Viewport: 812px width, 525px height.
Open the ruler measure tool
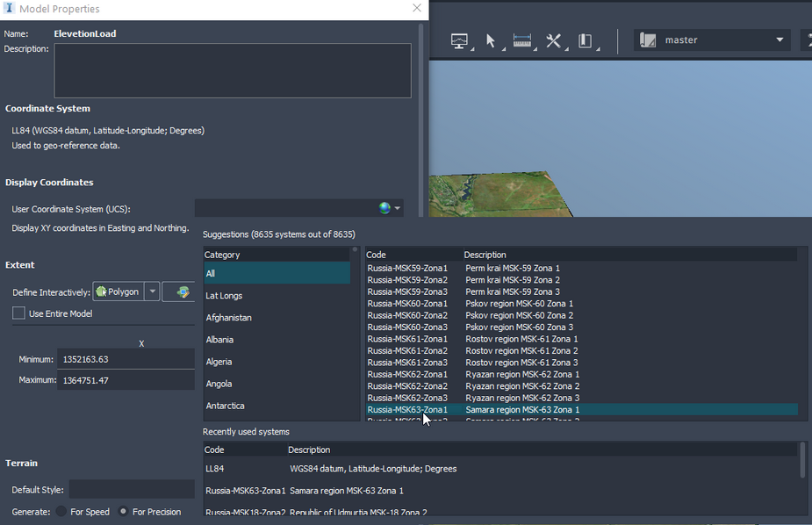pos(522,40)
